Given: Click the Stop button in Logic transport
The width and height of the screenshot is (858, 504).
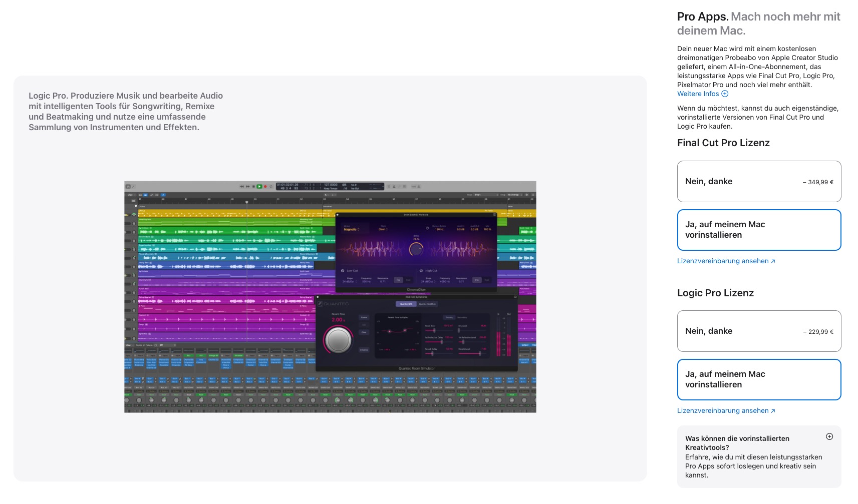Looking at the screenshot, I should (x=253, y=187).
